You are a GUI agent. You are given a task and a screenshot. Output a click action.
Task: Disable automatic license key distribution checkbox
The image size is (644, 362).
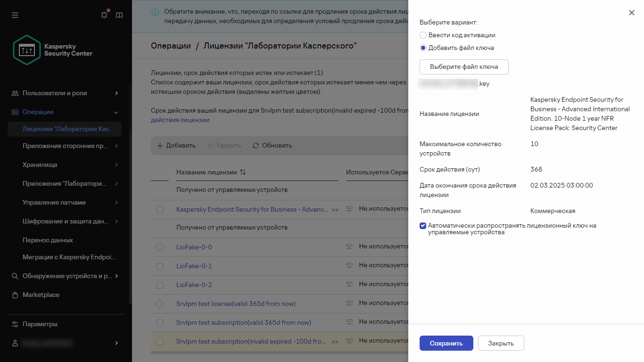point(423,226)
